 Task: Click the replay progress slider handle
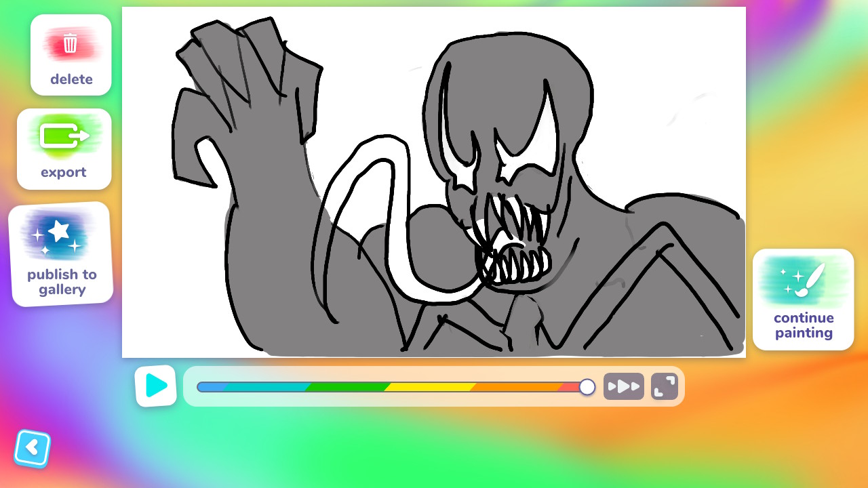pos(587,387)
